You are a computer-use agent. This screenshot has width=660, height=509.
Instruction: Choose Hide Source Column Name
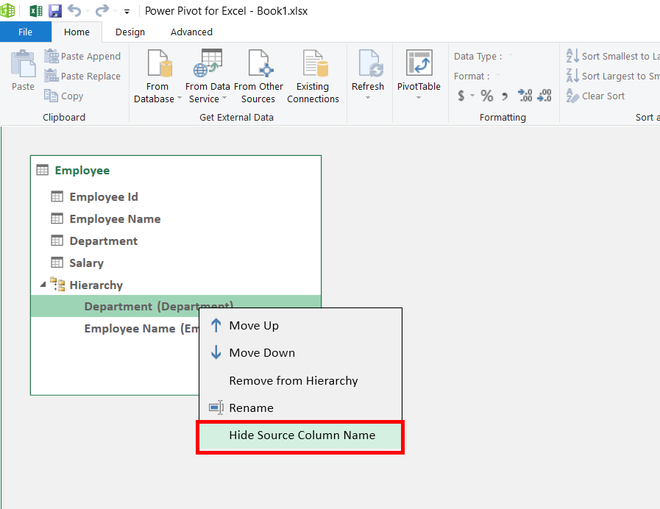301,436
